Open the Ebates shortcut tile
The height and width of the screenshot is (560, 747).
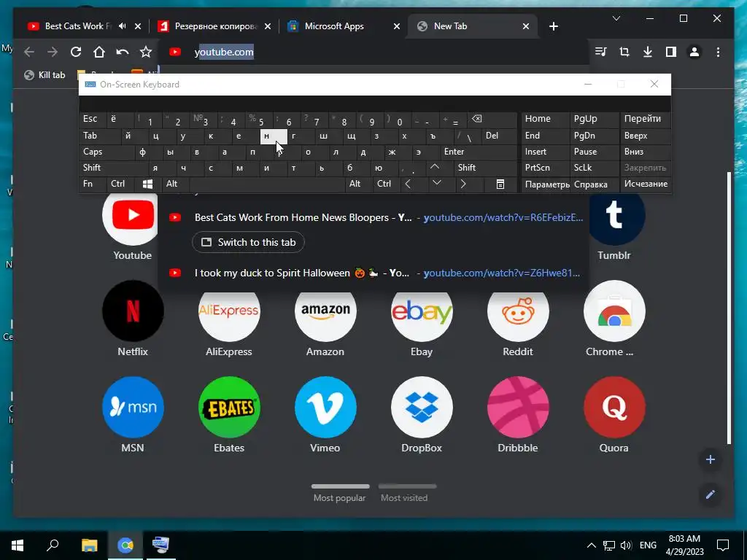pyautogui.click(x=229, y=407)
